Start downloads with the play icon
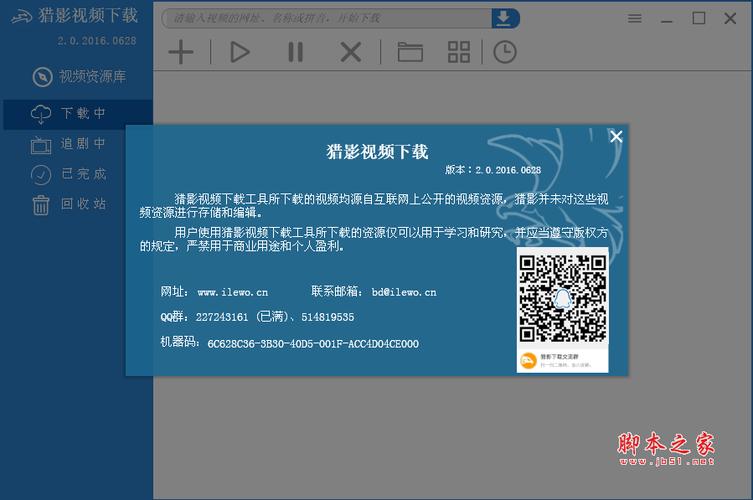This screenshot has height=500, width=753. coord(240,52)
